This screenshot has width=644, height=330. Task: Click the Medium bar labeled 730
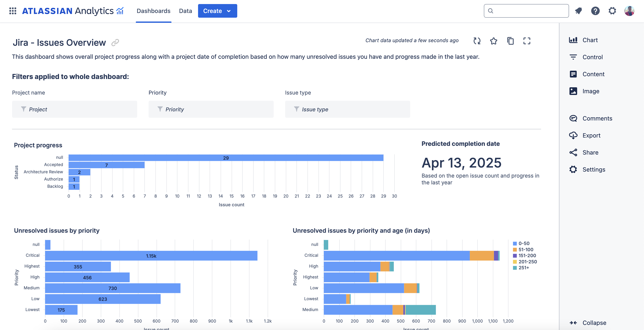pos(112,288)
